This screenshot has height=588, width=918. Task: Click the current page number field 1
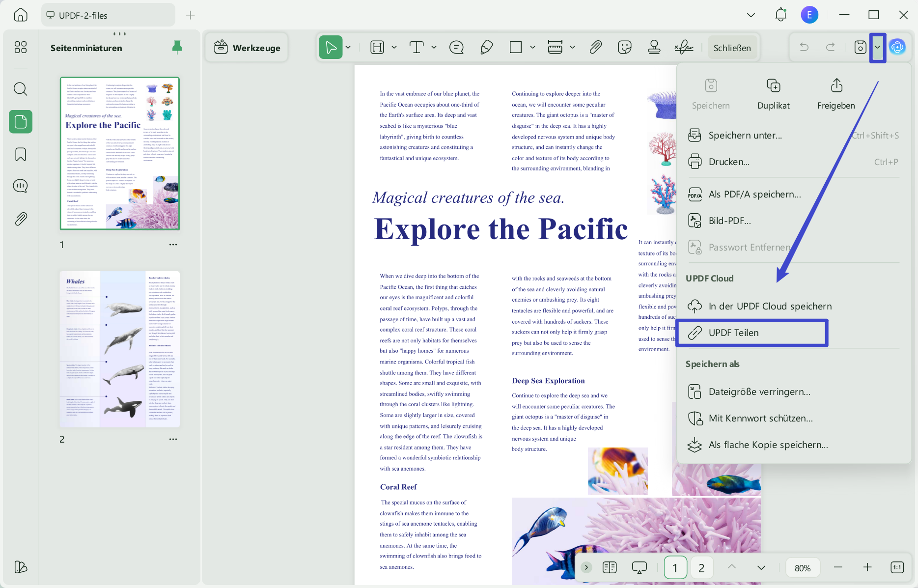pyautogui.click(x=675, y=568)
